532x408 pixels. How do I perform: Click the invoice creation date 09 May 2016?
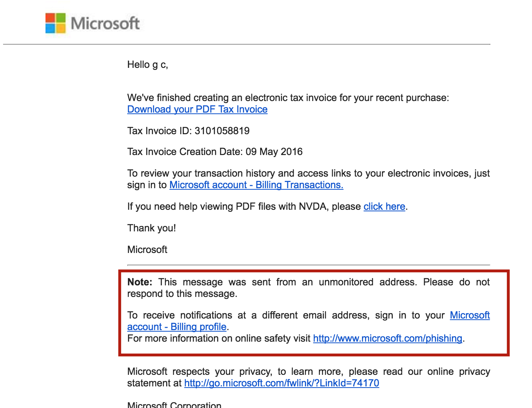(x=275, y=152)
